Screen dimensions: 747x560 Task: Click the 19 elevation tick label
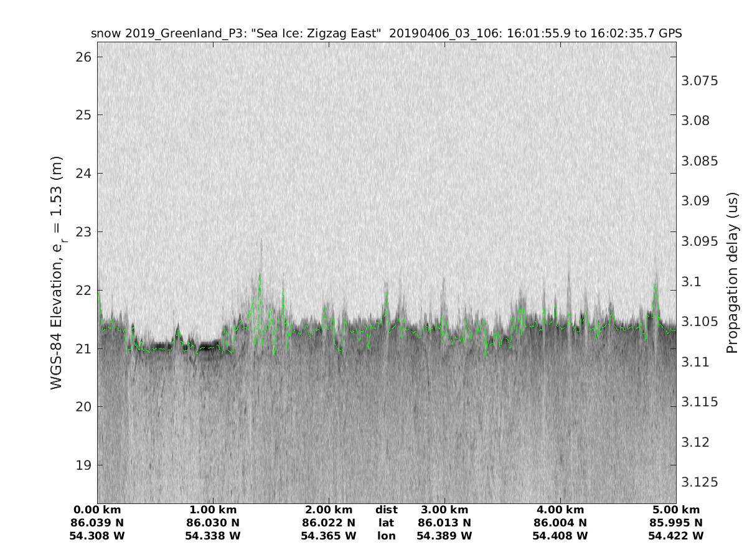(83, 465)
